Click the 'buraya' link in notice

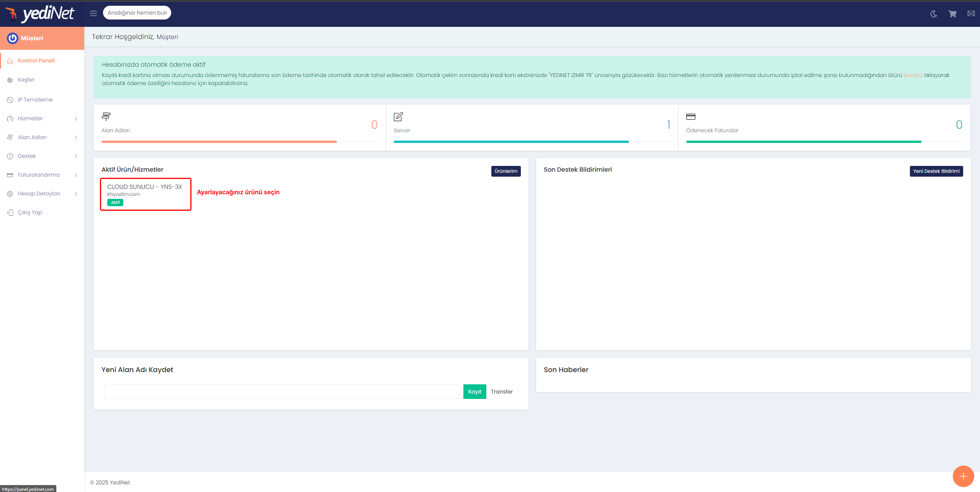tap(913, 75)
